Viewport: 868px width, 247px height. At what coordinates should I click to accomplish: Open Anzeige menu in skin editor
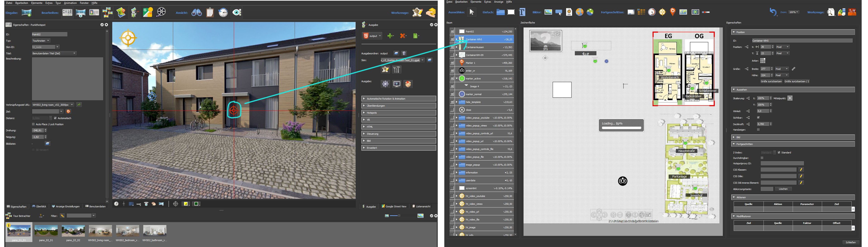498,2
